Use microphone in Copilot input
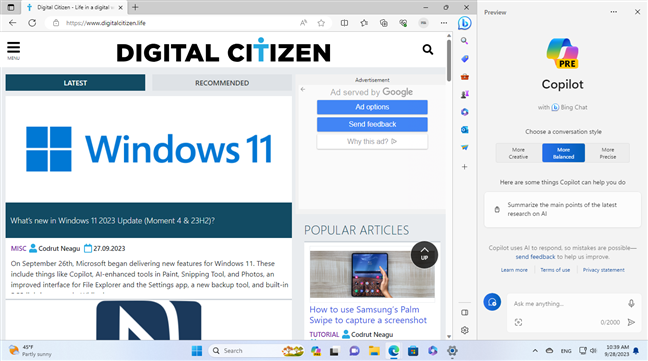The width and height of the screenshot is (648, 361). (x=631, y=304)
